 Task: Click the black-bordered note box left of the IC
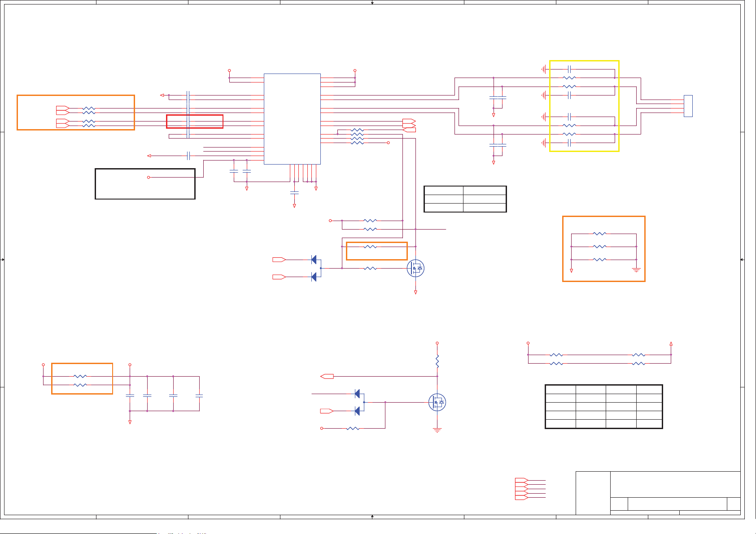145,184
